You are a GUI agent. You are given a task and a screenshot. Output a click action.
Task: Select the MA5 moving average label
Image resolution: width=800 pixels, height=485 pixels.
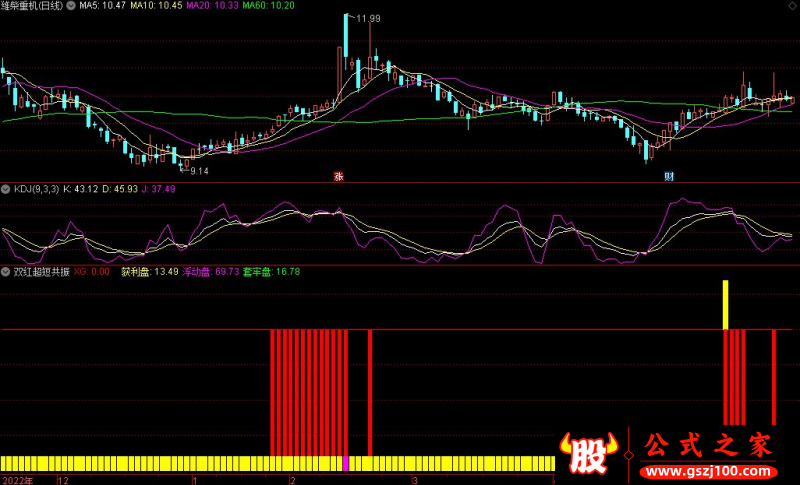(x=103, y=6)
